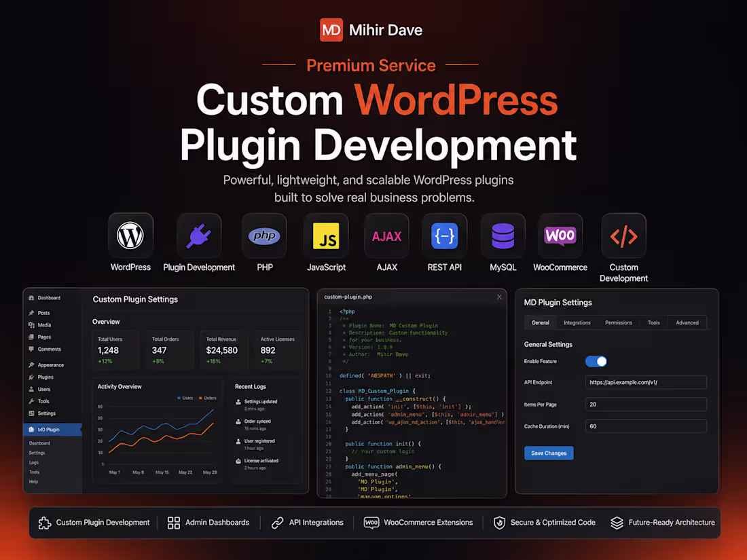Select the WordPress logo icon
This screenshot has width=747, height=560.
click(130, 236)
